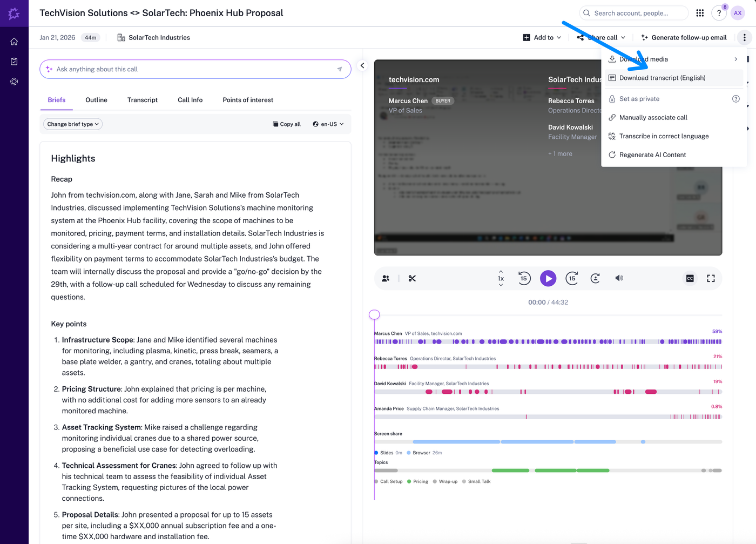Click Generate follow-up email
Screen dimensions: 756x544
684,37
